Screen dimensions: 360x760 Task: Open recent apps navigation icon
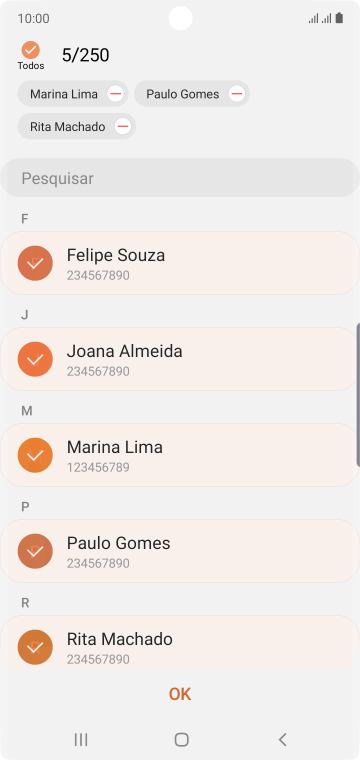click(x=81, y=739)
